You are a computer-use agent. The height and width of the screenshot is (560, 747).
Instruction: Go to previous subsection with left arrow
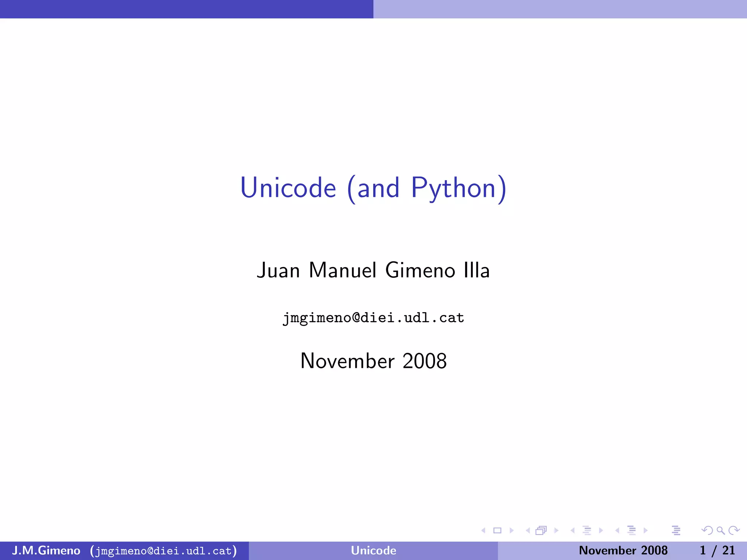(x=573, y=530)
